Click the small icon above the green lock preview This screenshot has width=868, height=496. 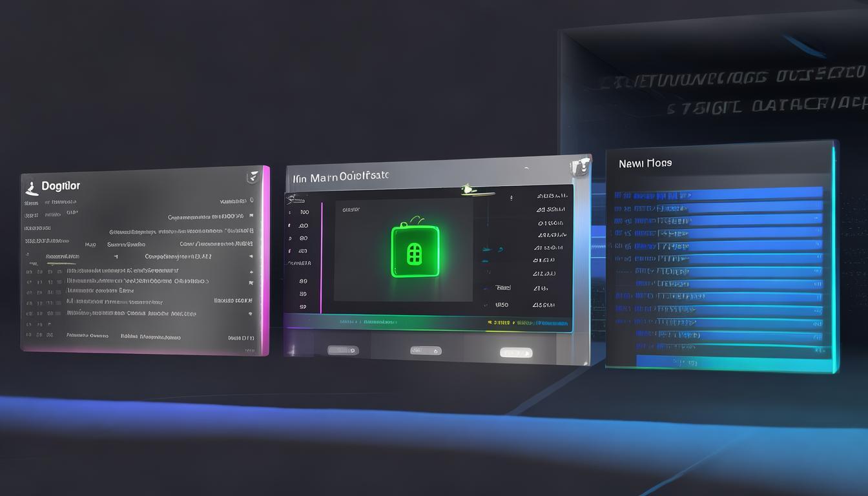467,190
